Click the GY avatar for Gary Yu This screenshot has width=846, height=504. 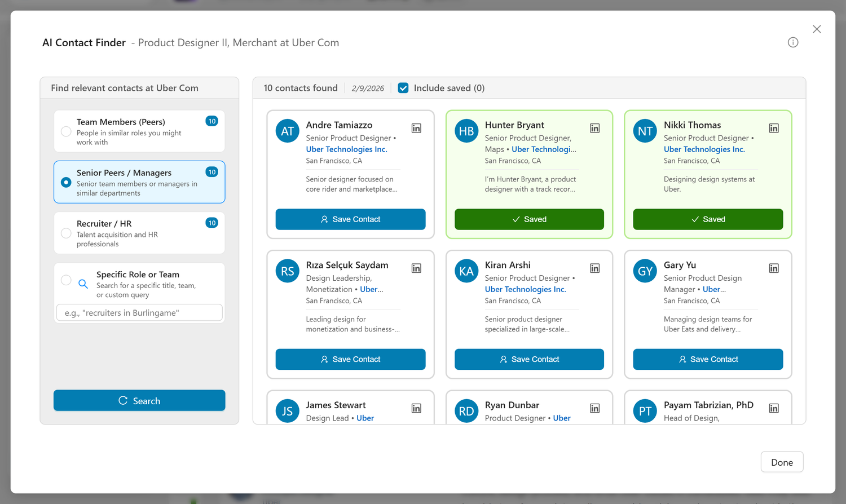click(x=645, y=271)
